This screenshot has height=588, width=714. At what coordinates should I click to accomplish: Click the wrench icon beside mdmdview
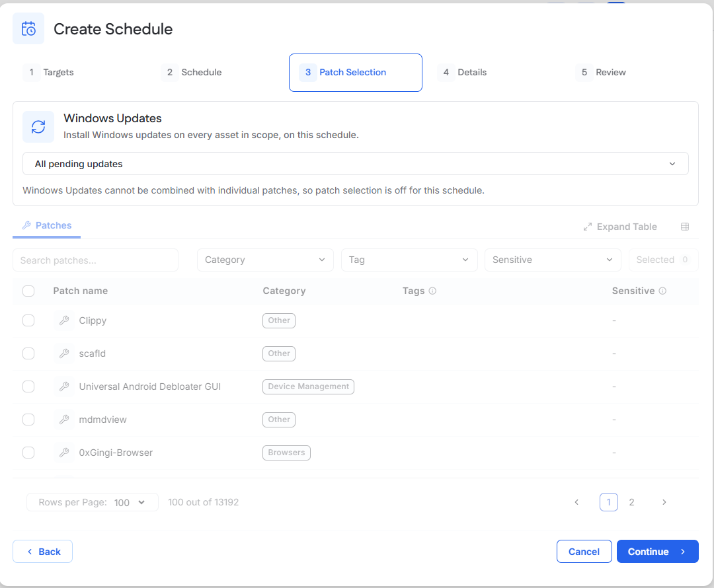tap(64, 420)
